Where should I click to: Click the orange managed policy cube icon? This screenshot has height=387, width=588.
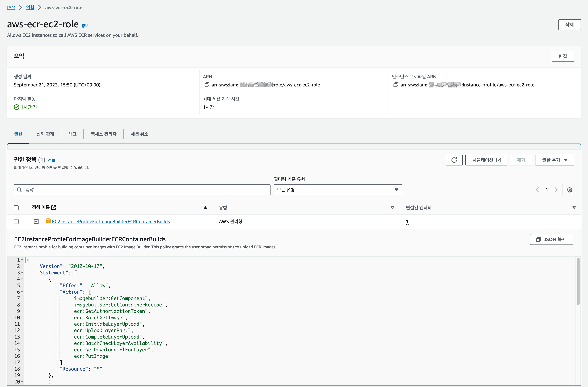coord(48,221)
